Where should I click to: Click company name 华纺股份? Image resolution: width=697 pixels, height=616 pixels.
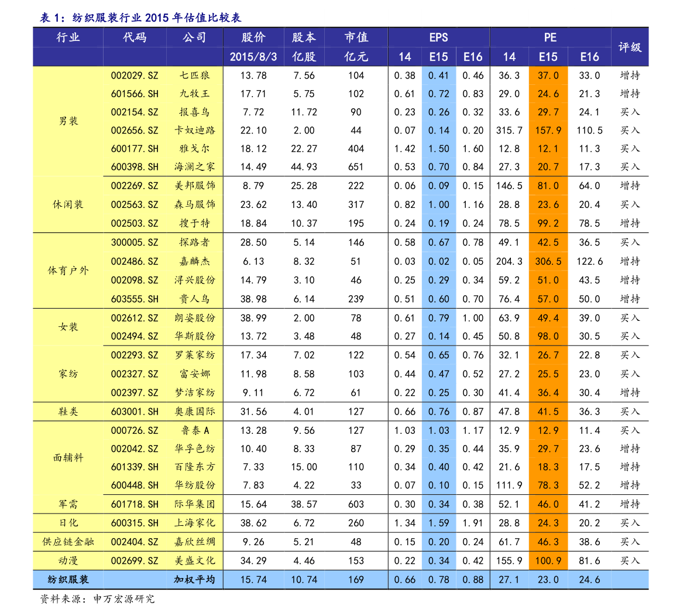[x=195, y=485]
